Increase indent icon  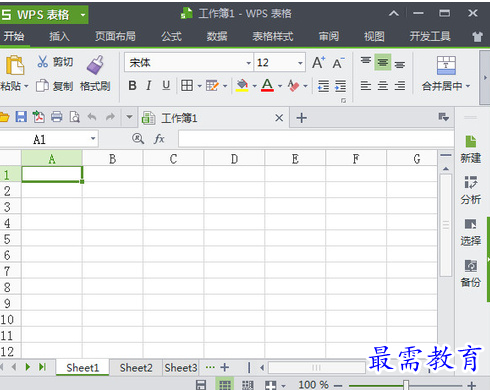point(340,86)
